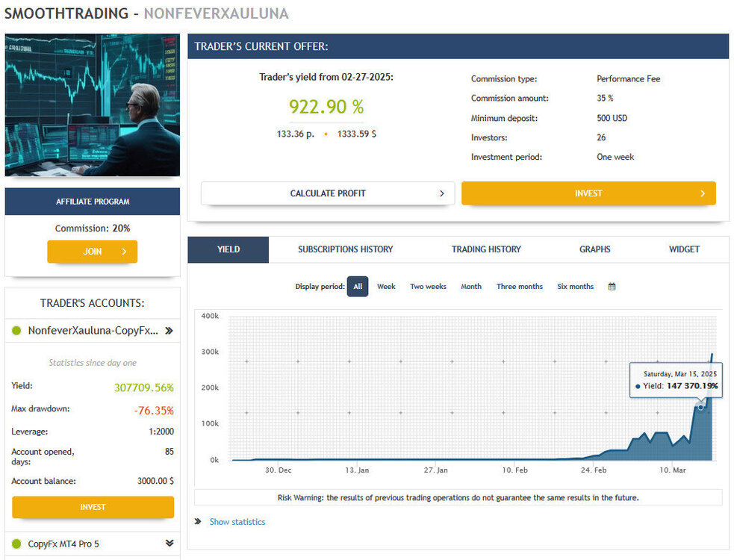Switch to the Yield tab

[228, 249]
